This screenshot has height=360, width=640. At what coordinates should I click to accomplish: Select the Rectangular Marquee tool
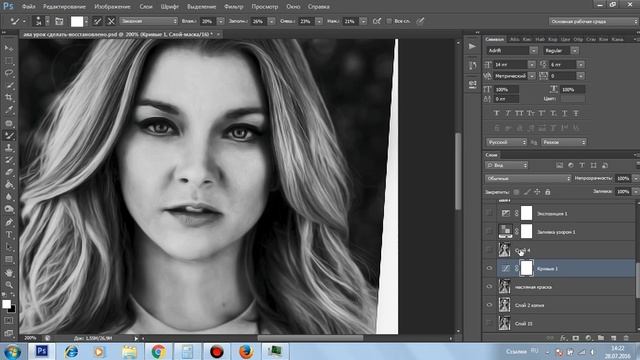pos(9,61)
